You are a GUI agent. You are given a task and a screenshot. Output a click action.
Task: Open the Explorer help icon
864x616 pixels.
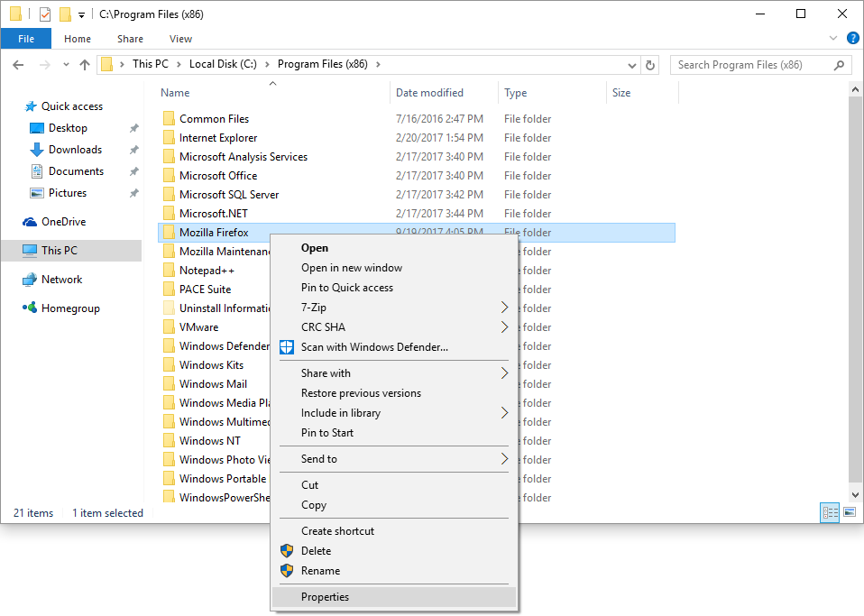852,38
